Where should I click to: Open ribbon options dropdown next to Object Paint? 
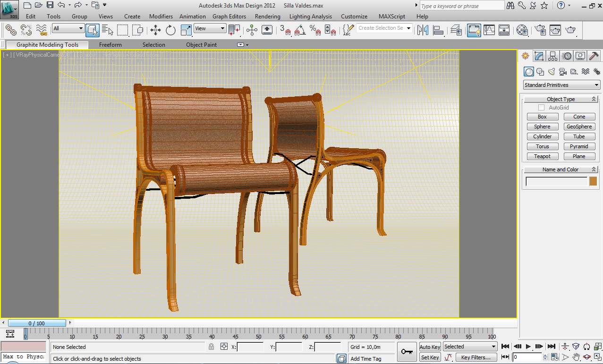243,45
